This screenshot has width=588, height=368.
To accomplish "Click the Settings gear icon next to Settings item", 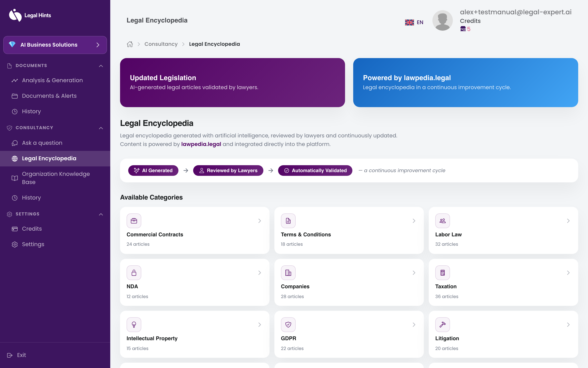I will pos(14,244).
